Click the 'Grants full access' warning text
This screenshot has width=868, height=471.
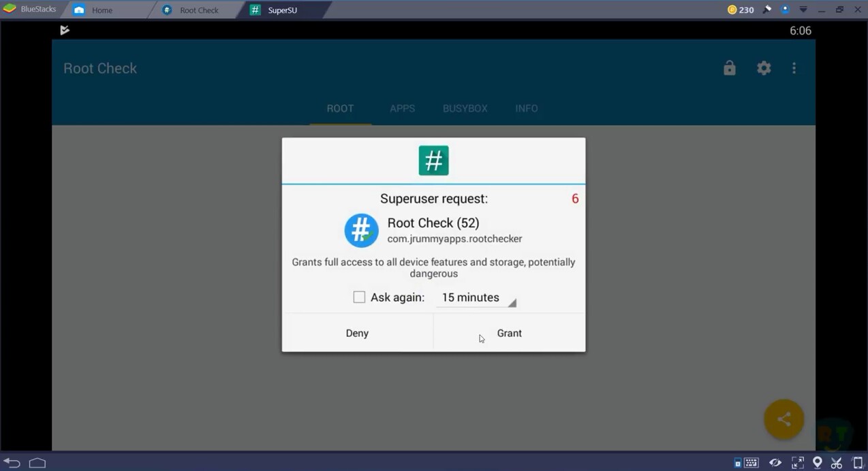433,267
